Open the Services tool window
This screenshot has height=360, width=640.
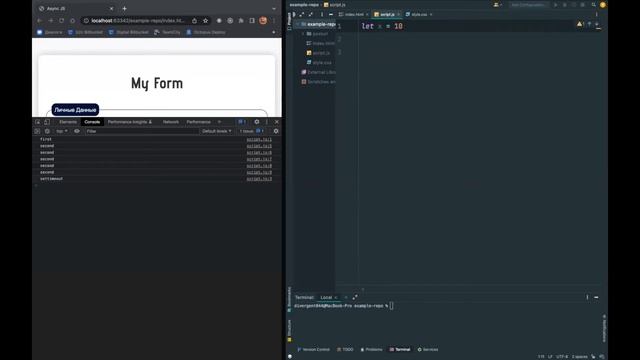(x=428, y=349)
